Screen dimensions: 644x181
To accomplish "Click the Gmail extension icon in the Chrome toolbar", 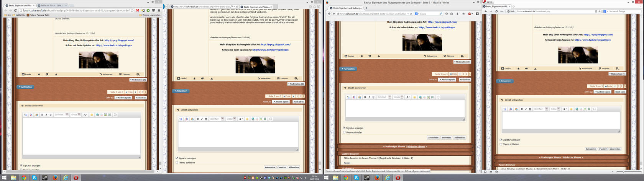I will (138, 10).
